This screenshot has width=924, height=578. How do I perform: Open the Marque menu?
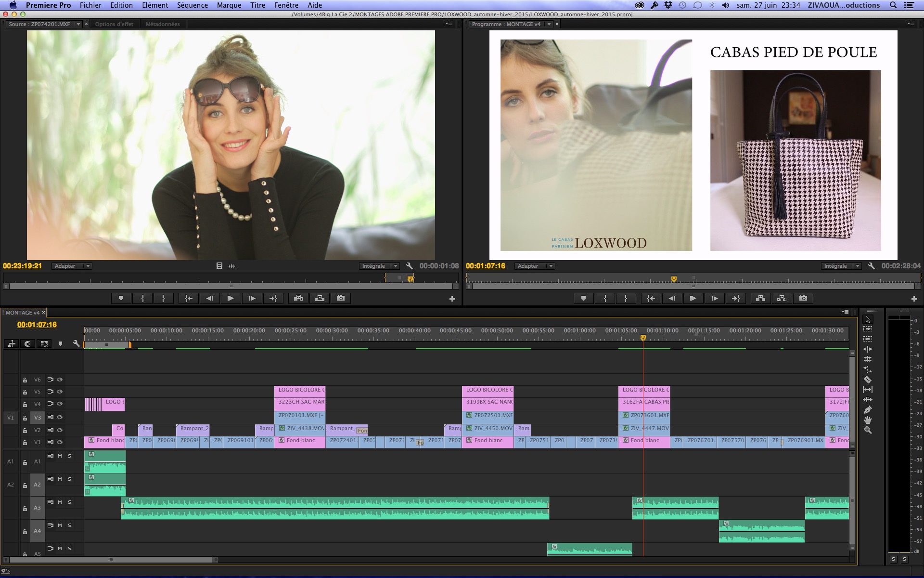tap(229, 5)
